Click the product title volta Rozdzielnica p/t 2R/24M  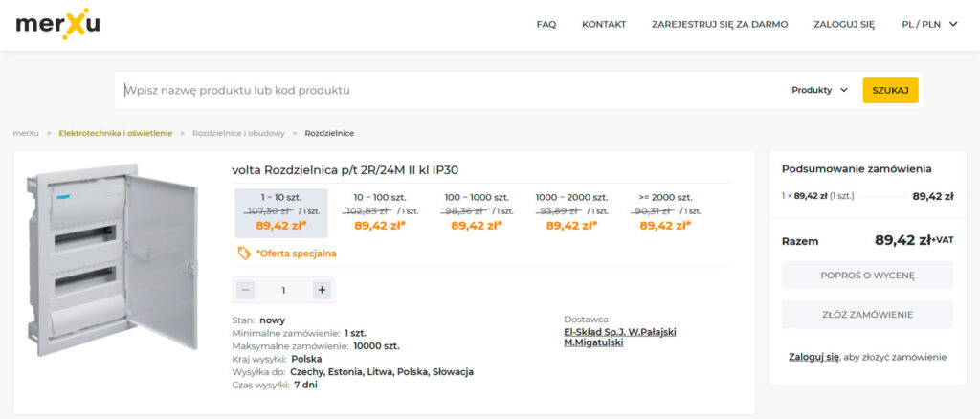click(x=345, y=170)
